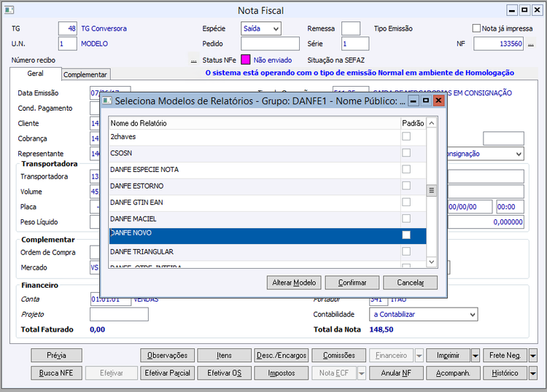This screenshot has width=547, height=392.
Task: Tick Padrão checkbox for 2chaves
Action: point(406,136)
